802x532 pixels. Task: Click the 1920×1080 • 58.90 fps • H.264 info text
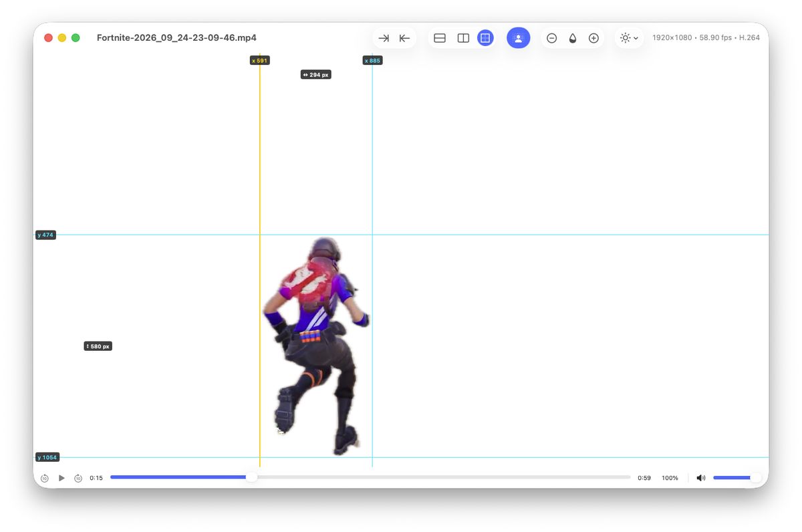706,38
